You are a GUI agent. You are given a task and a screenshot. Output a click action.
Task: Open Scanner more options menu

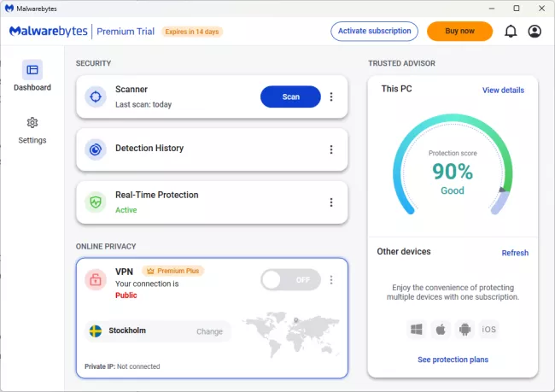(x=331, y=97)
